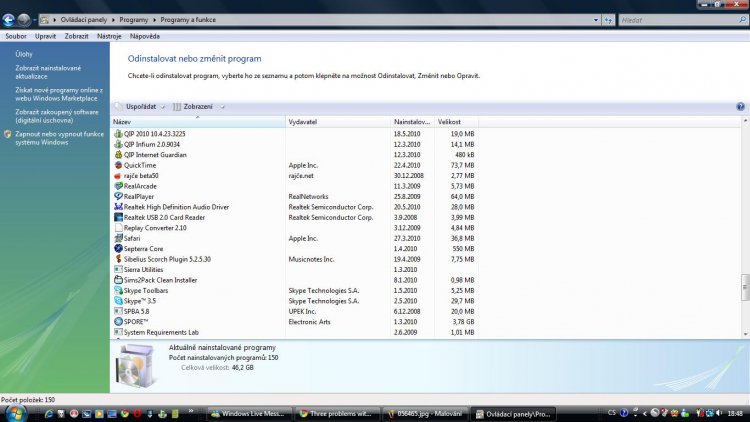Launch Internet Explorer from quick launch
This screenshot has width=750, height=422.
(48, 414)
